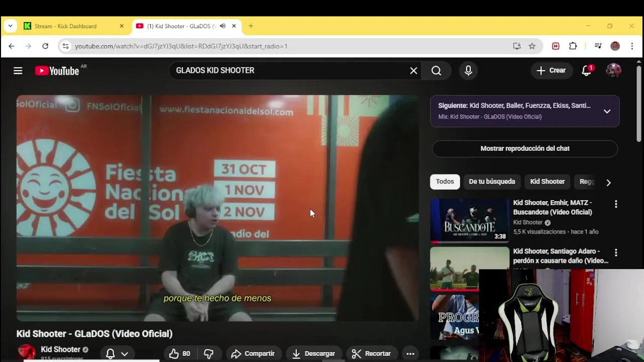
Task: Like the video with thumbs up
Action: click(x=180, y=354)
